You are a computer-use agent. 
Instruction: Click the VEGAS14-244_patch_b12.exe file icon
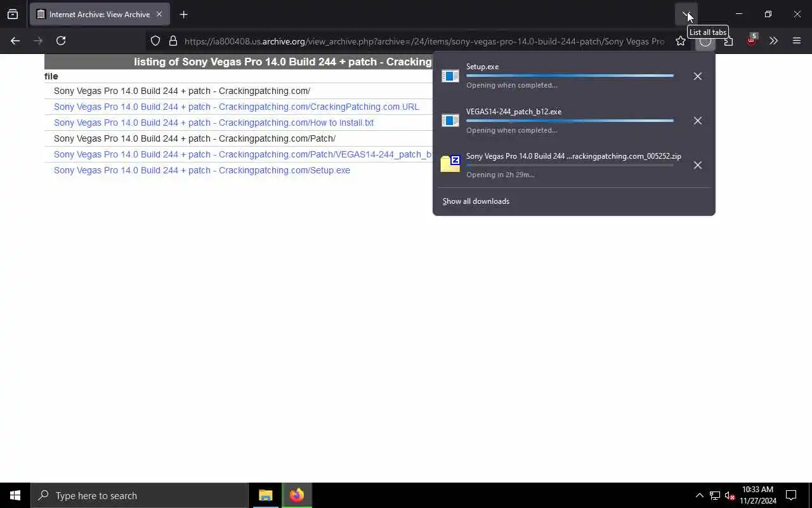[x=450, y=121]
